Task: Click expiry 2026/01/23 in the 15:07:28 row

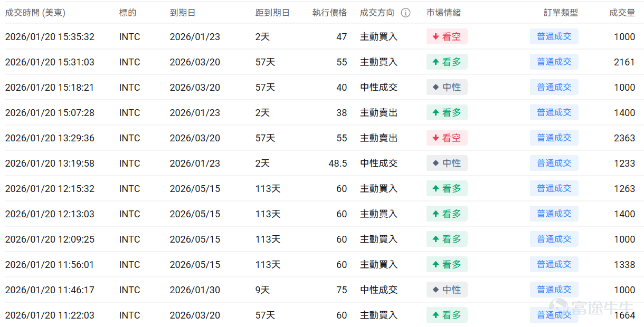Action: pyautogui.click(x=195, y=113)
